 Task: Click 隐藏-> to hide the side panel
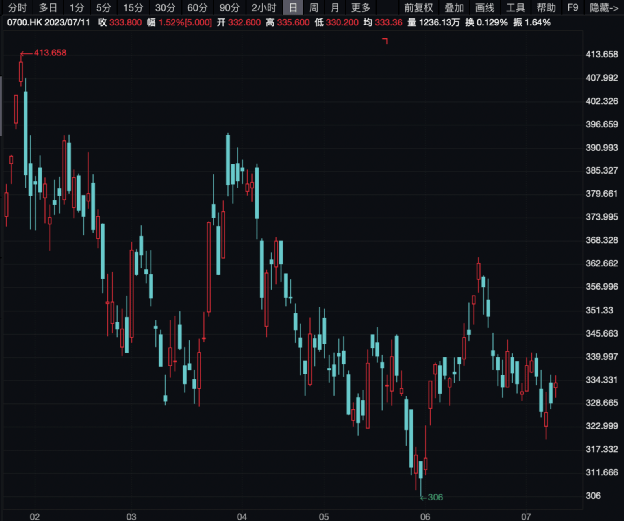click(604, 7)
